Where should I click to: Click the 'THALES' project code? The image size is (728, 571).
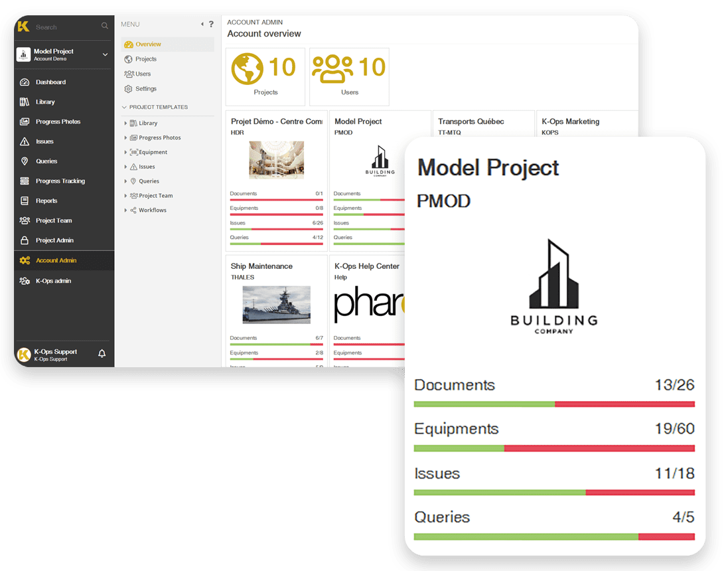[242, 278]
